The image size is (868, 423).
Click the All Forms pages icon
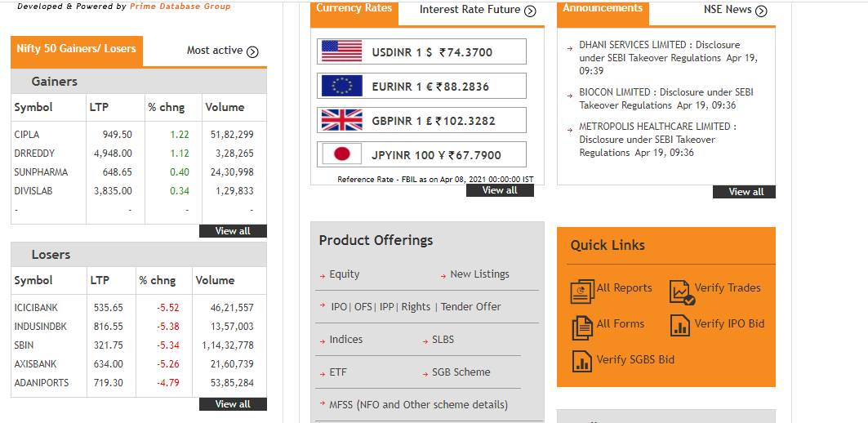pos(582,327)
